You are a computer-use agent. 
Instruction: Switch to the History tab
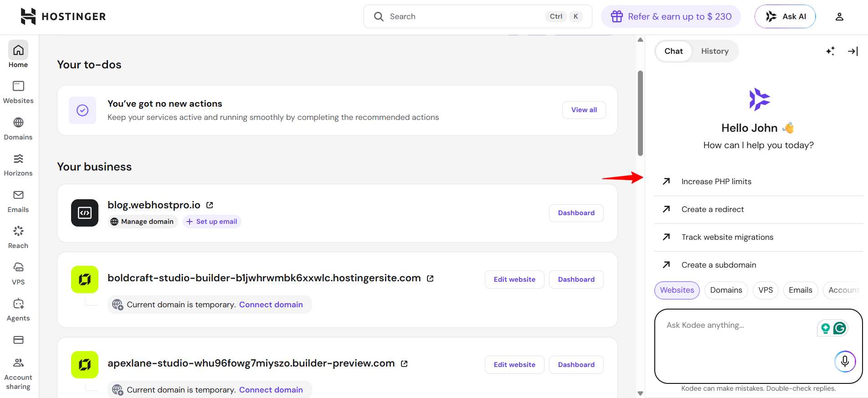point(715,51)
